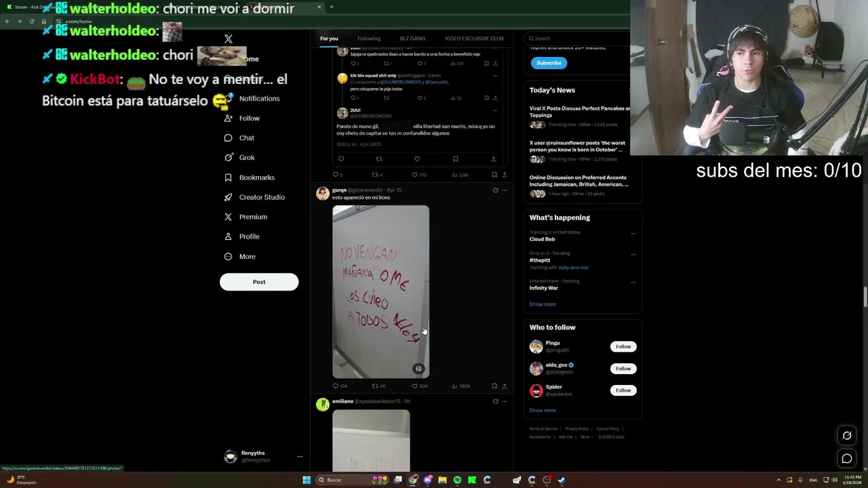
Task: Follow Pingu
Action: click(x=623, y=347)
